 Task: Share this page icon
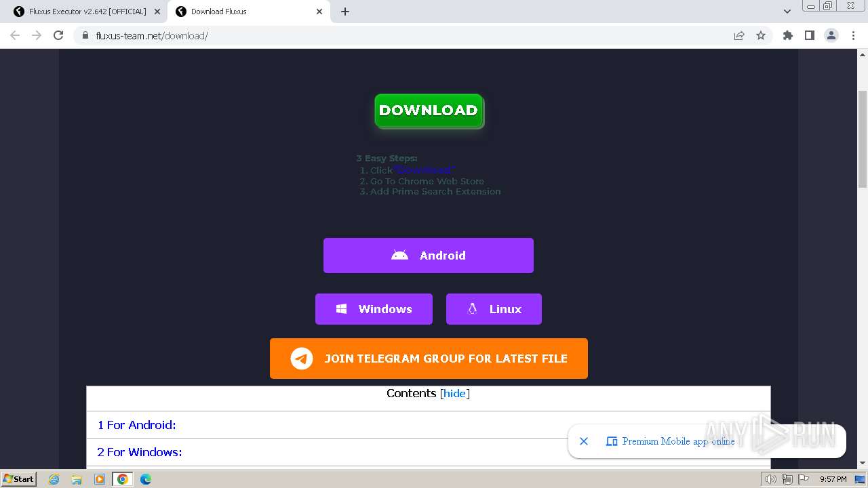click(739, 35)
